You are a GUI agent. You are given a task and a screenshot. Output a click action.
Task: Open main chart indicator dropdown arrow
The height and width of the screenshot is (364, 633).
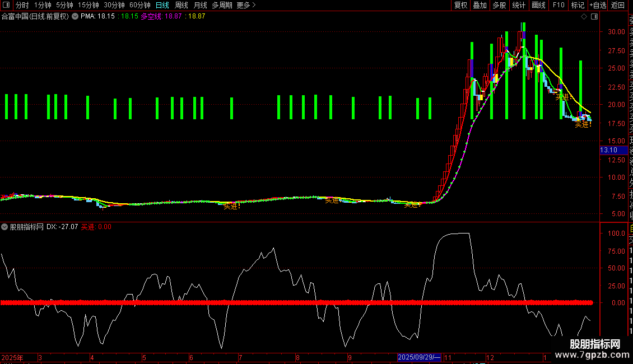pyautogui.click(x=75, y=17)
